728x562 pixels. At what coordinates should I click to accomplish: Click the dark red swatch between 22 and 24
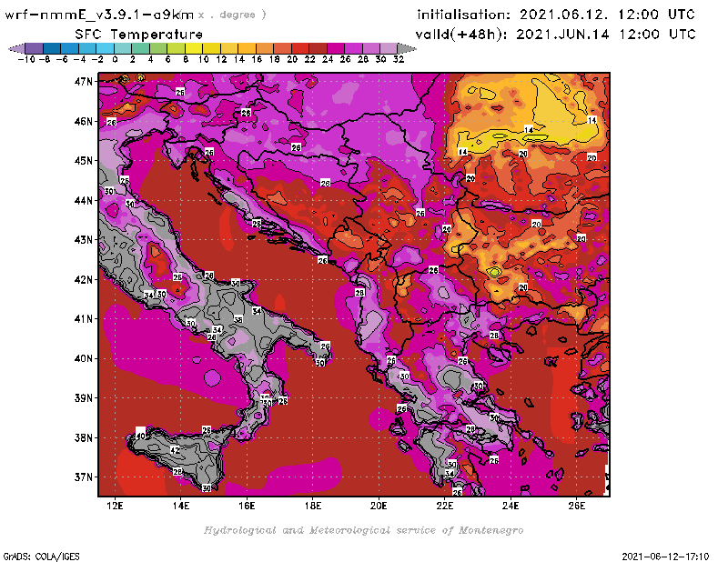(318, 48)
